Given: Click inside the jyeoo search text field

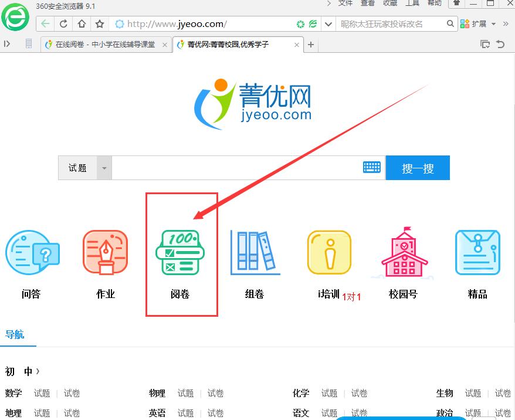Looking at the screenshot, I should [x=235, y=168].
